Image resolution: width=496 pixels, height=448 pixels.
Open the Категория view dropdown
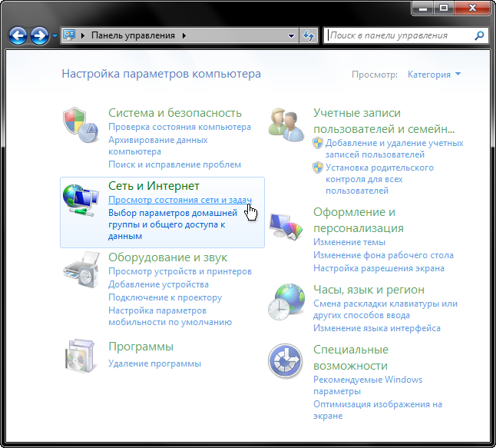(x=434, y=75)
